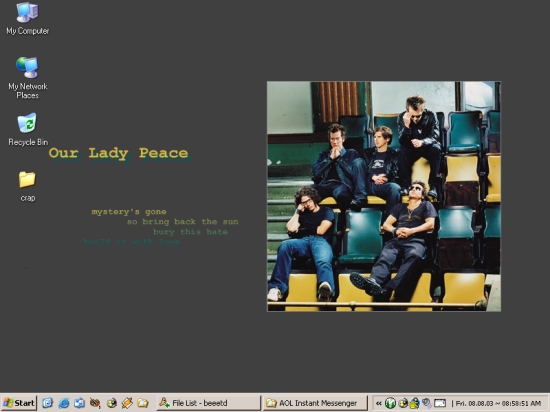Click the yin-yang globe quick launch icon
This screenshot has height=412, width=550.
click(x=112, y=403)
